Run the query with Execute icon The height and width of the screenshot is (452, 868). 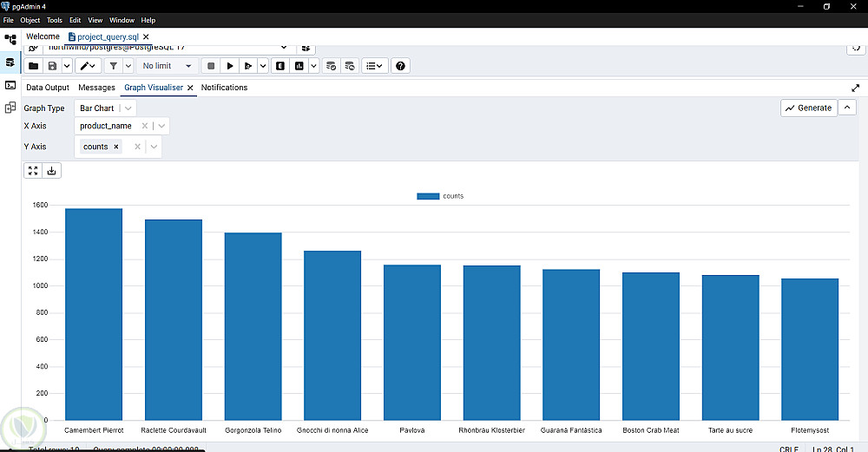pos(230,66)
